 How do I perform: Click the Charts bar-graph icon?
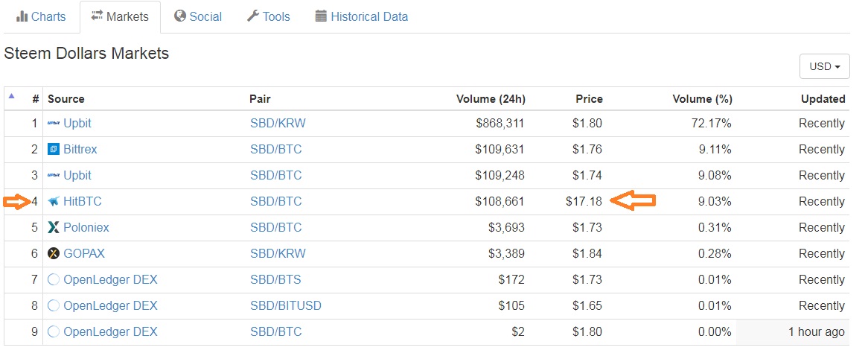click(22, 16)
